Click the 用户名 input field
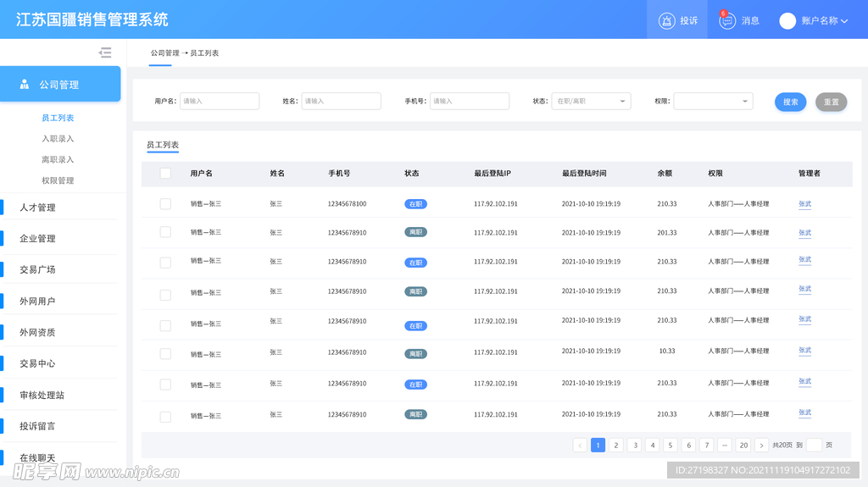The image size is (868, 487). pos(220,102)
